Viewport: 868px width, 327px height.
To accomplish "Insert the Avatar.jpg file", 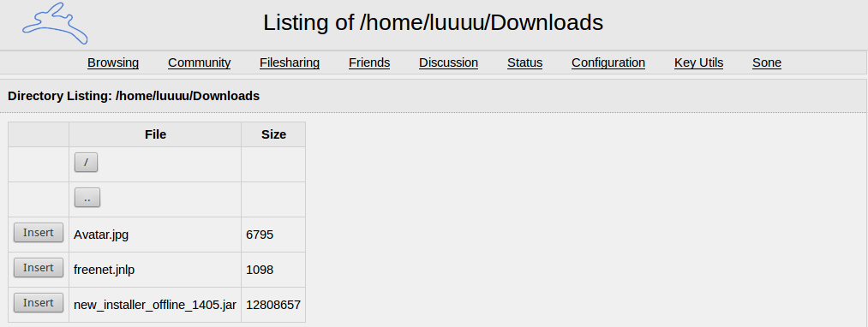I will (x=39, y=233).
